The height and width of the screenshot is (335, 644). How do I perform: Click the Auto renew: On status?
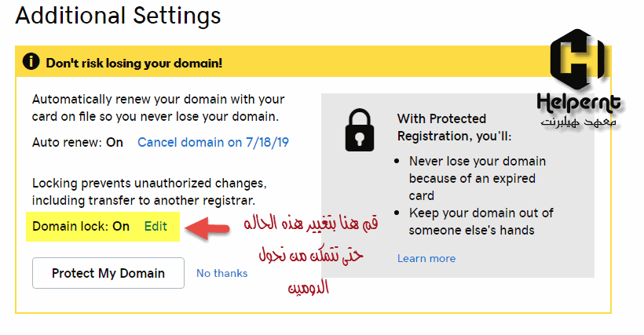coord(78,142)
